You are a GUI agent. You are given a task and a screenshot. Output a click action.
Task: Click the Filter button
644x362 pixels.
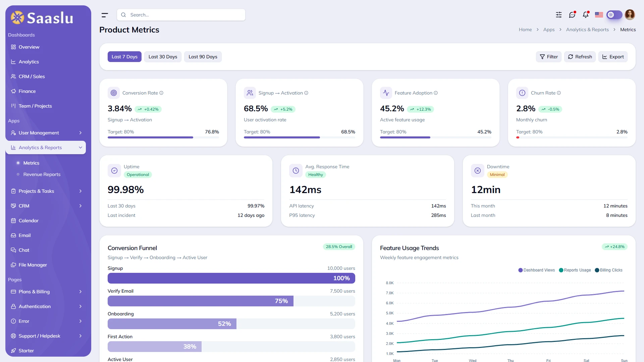tap(549, 57)
